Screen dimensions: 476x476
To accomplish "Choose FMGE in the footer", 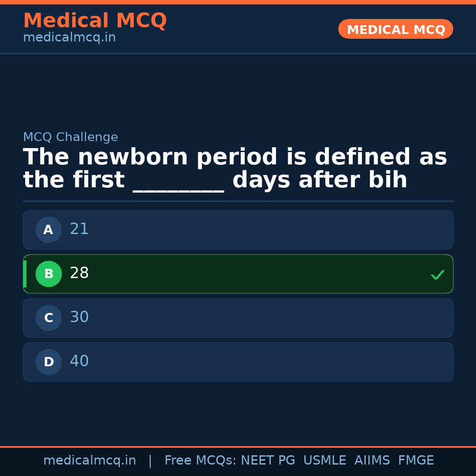I will click(416, 461).
